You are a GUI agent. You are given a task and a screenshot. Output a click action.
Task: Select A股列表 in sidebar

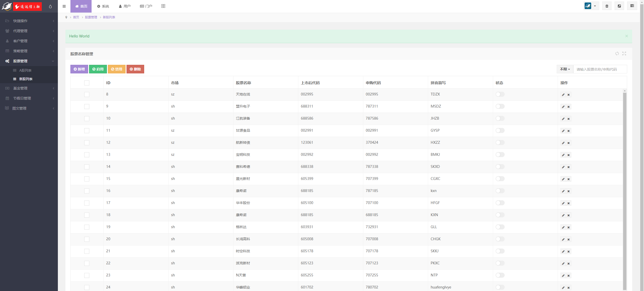pos(25,70)
